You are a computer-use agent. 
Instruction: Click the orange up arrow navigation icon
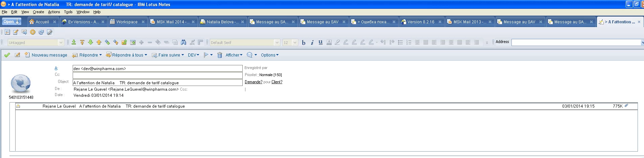(99, 42)
